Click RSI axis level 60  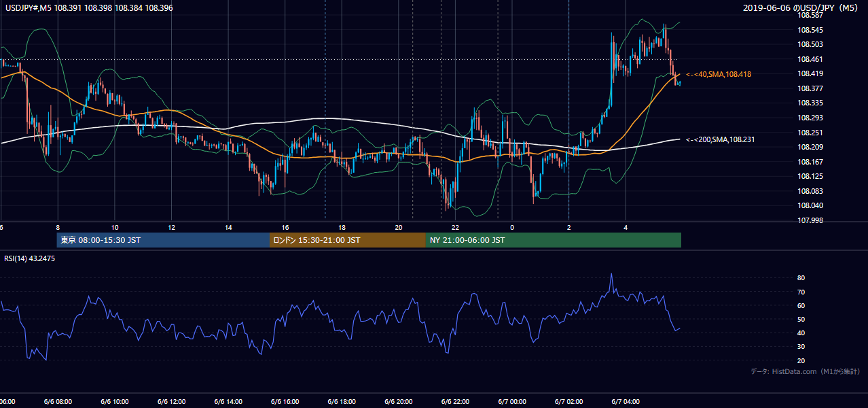click(x=801, y=305)
